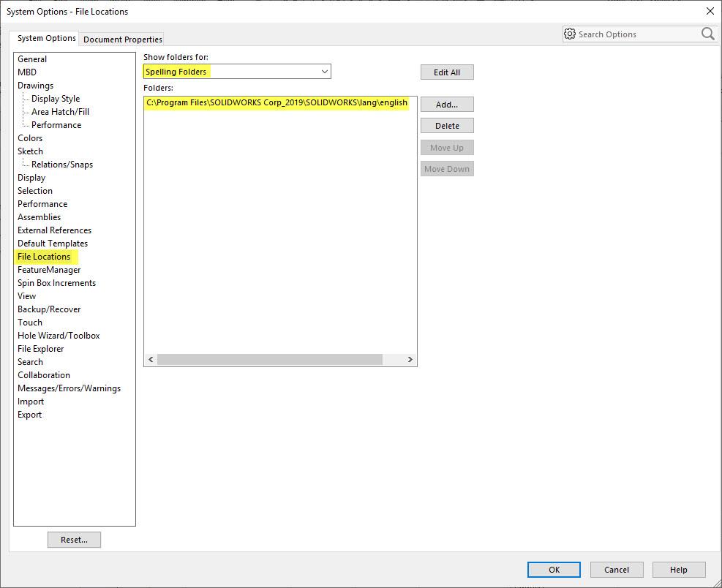Select Hole Wizard/Toolbox settings
Image resolution: width=722 pixels, height=588 pixels.
tap(59, 335)
